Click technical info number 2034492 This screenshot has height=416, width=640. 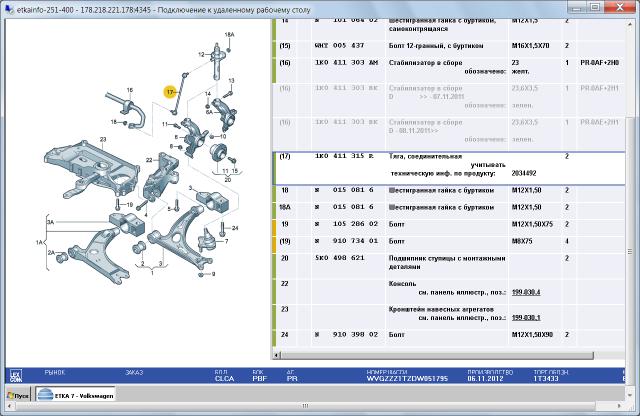(x=524, y=174)
